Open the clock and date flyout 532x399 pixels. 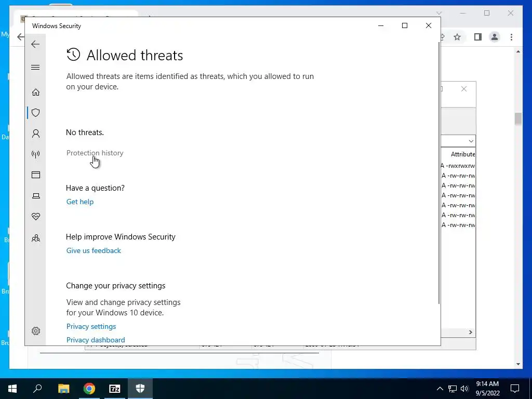point(487,389)
